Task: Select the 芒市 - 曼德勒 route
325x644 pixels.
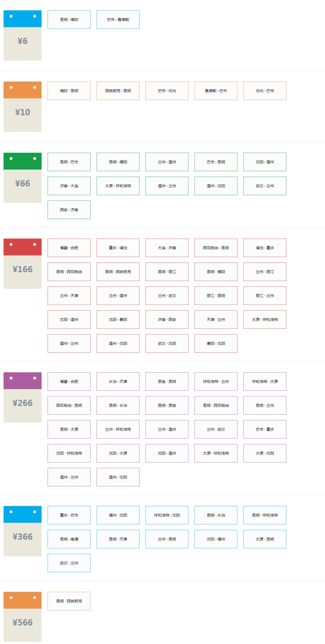Action: pos(118,19)
